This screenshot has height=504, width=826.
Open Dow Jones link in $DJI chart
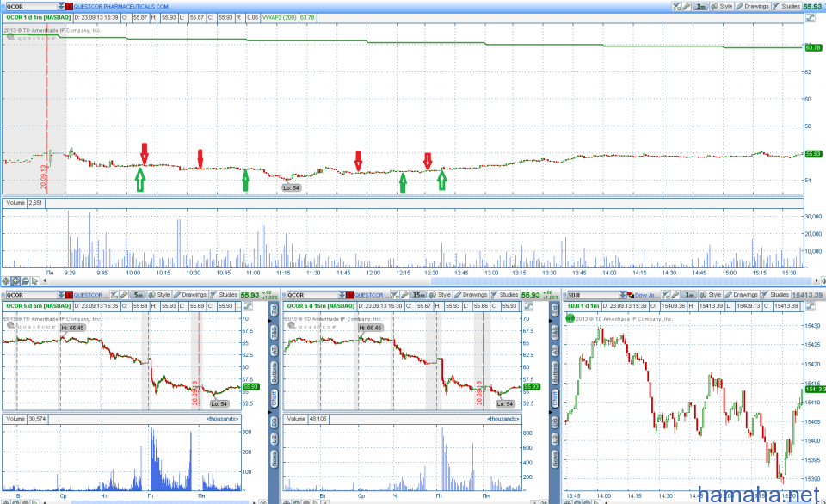pos(646,295)
